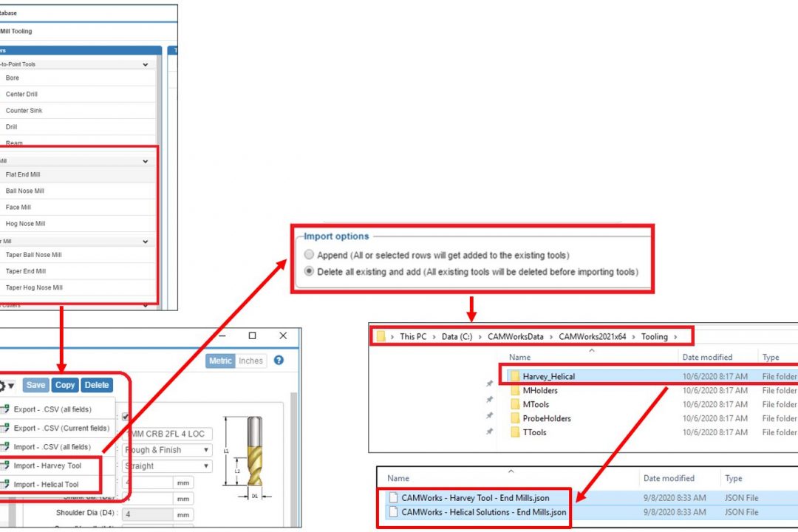Click the Shoulder Dia (D4) input field

tap(148, 515)
